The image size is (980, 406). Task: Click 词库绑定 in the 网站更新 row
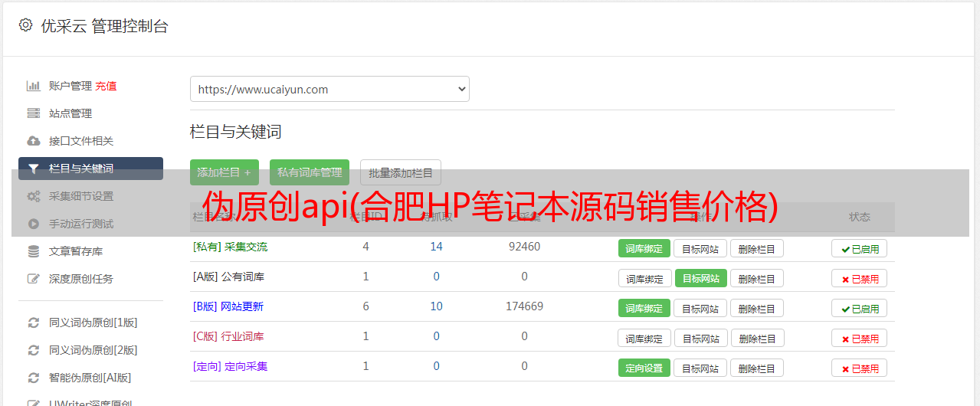(644, 308)
